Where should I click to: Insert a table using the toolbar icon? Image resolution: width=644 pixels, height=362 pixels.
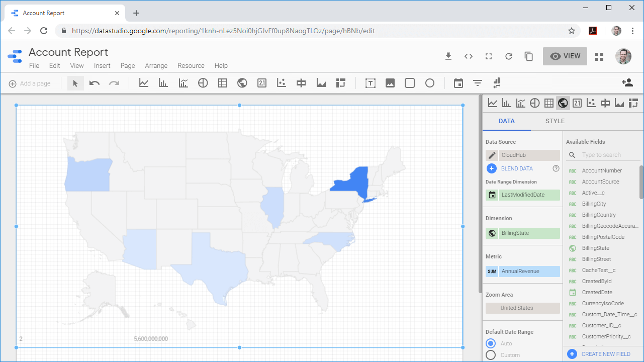point(223,83)
